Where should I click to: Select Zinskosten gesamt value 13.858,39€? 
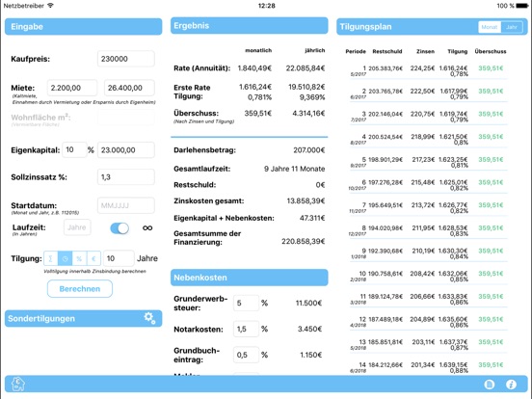click(306, 200)
